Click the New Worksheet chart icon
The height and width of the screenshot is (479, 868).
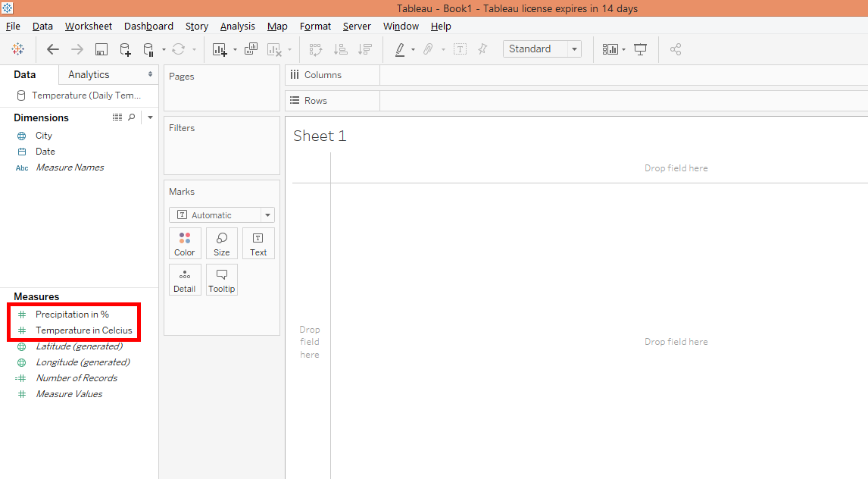click(220, 49)
